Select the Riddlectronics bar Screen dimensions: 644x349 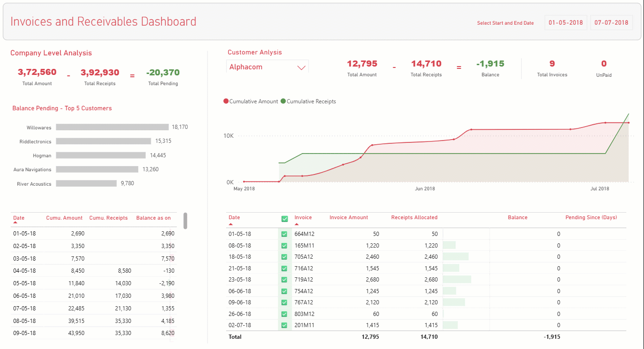(103, 141)
